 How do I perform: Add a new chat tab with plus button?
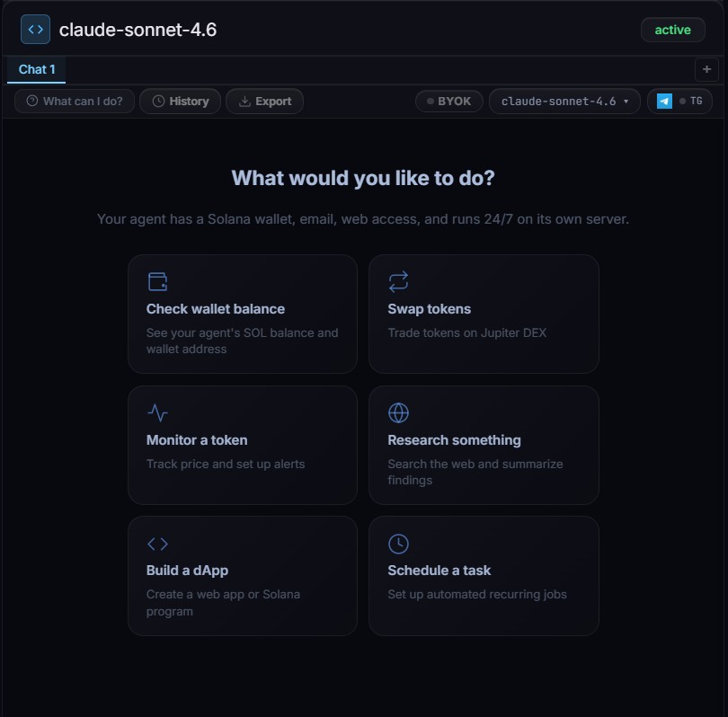(x=706, y=69)
